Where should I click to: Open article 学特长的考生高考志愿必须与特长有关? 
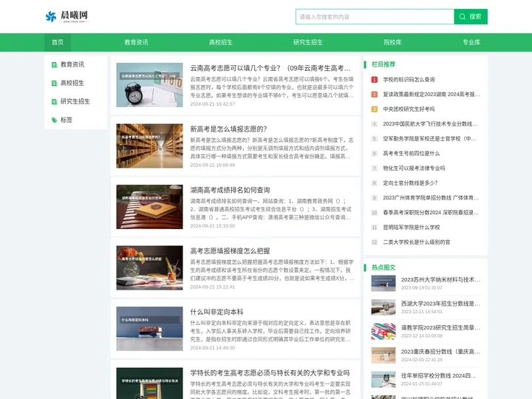(270, 373)
